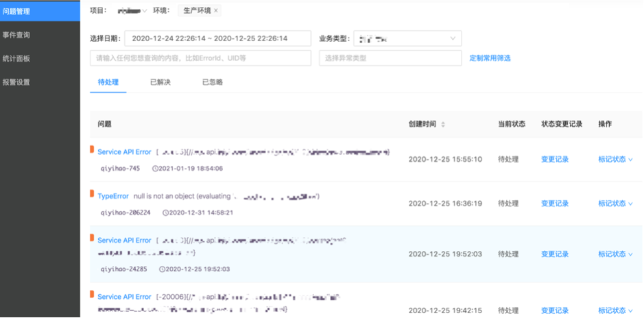Select text qiyihao-24285

click(x=124, y=269)
